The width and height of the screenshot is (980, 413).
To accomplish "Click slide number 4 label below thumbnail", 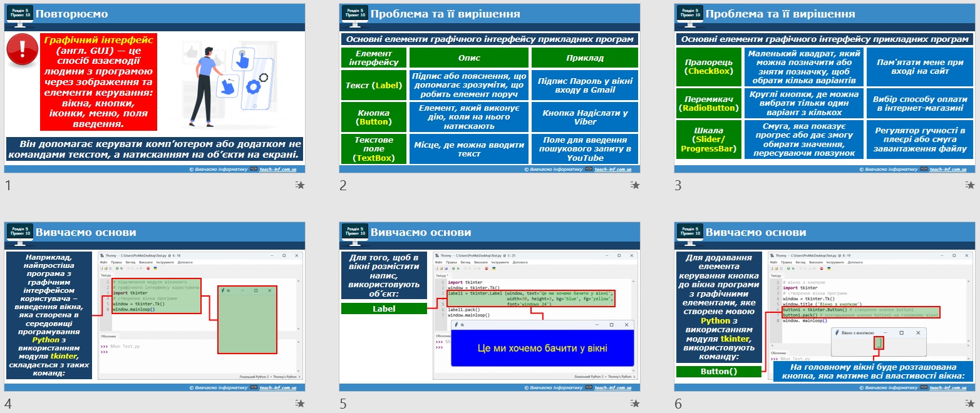I will pos(8,404).
